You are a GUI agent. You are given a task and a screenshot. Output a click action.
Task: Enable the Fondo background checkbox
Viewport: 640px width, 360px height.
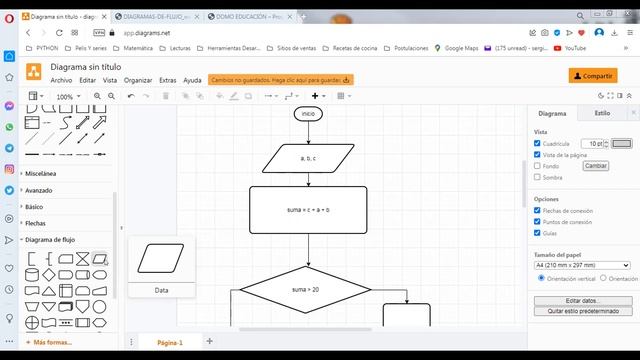[x=537, y=166]
